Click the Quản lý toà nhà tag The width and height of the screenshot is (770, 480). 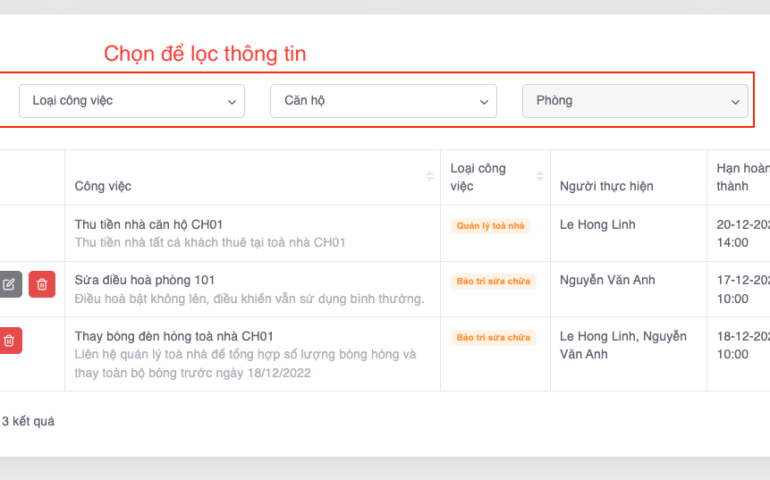pos(490,226)
